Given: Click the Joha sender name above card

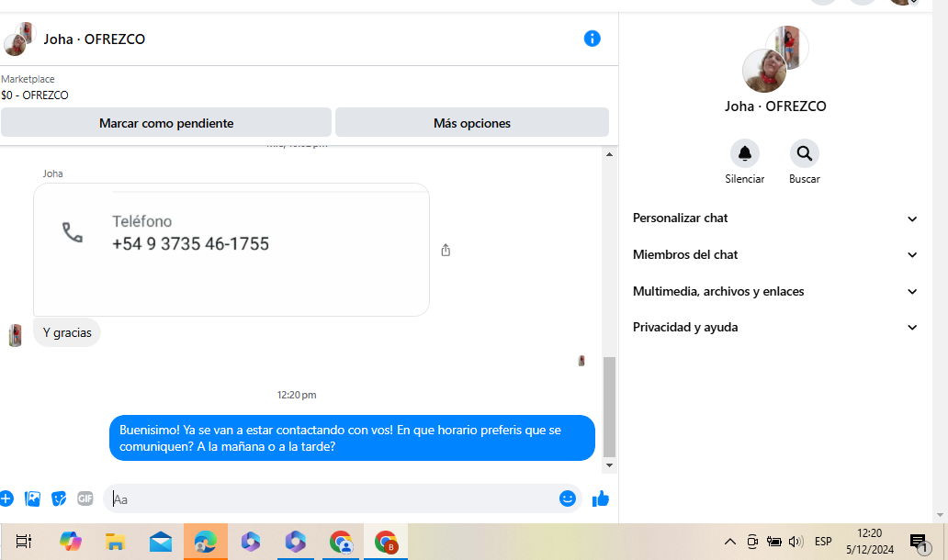Looking at the screenshot, I should pos(52,174).
